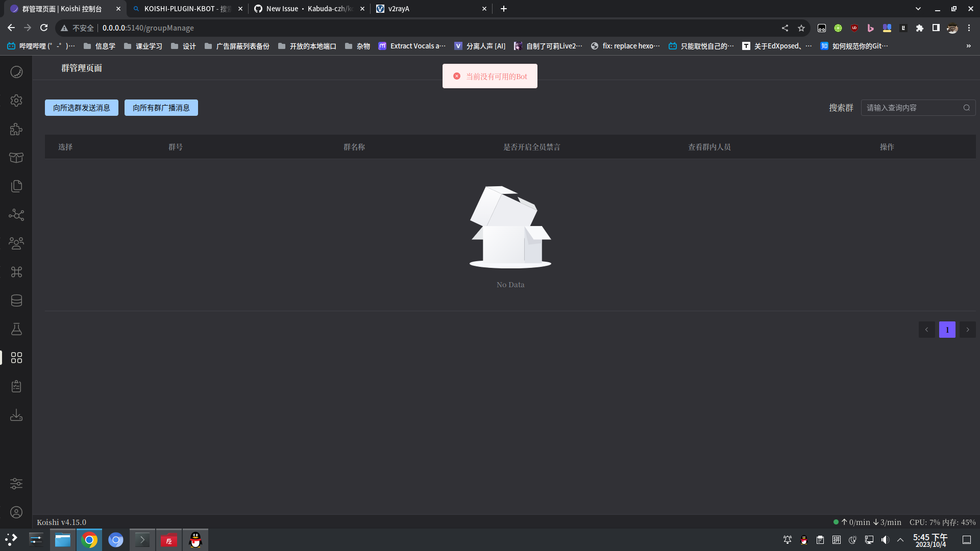Open the logs clipboard icon

click(x=16, y=386)
